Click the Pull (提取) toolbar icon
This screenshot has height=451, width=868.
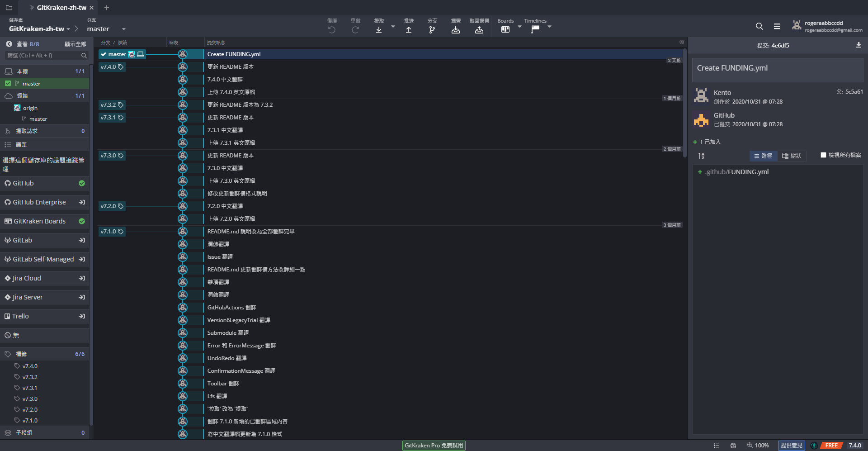[379, 30]
